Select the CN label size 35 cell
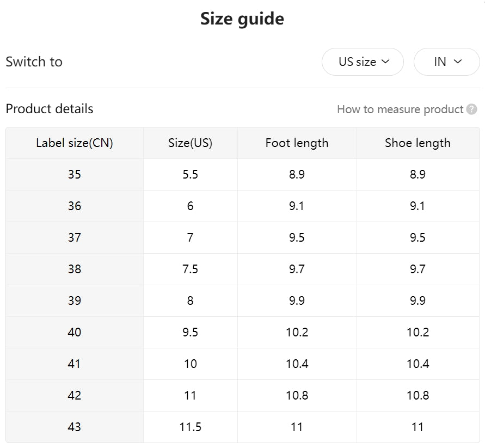This screenshot has width=485, height=448. (75, 175)
